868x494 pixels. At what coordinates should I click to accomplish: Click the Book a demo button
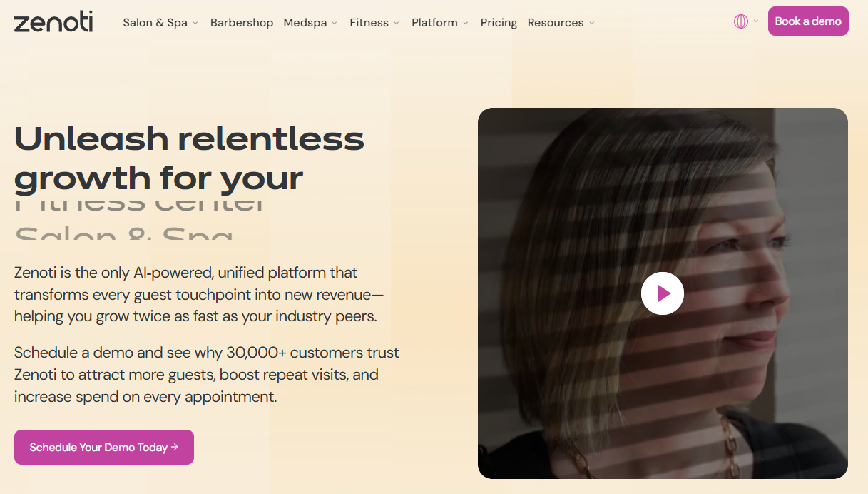(808, 21)
